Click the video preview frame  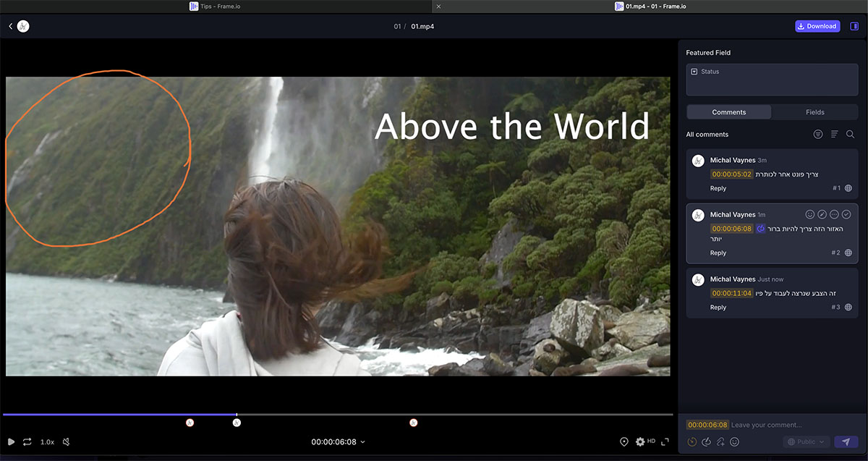point(338,227)
